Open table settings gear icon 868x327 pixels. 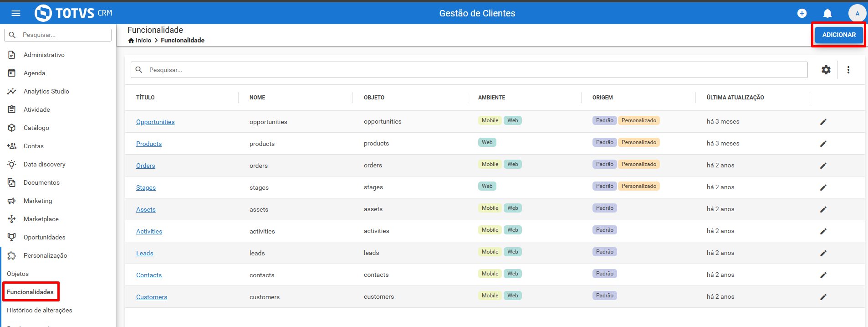[x=826, y=70]
